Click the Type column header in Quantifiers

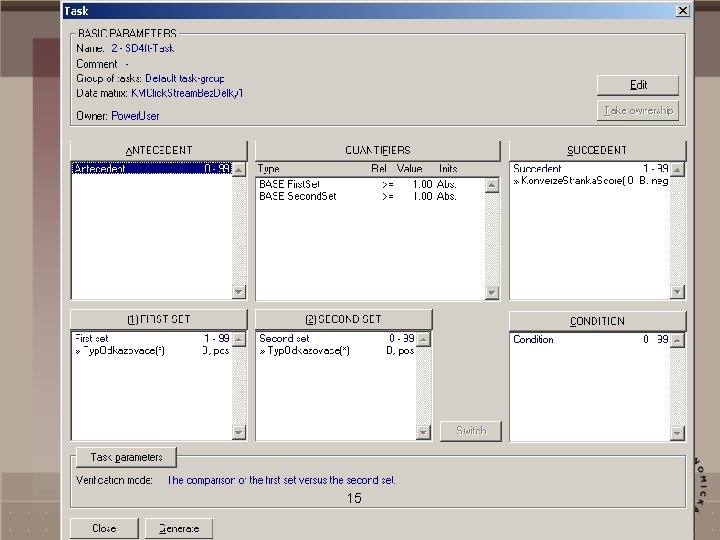click(269, 169)
